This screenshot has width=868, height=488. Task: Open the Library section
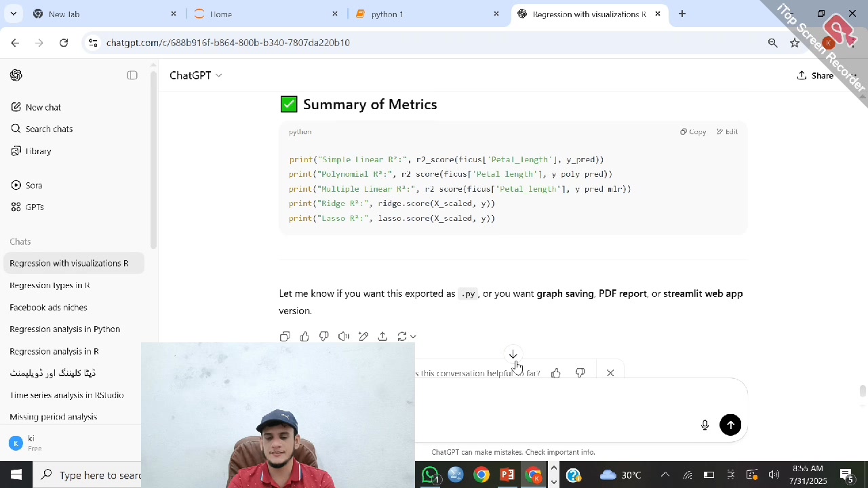(31, 151)
